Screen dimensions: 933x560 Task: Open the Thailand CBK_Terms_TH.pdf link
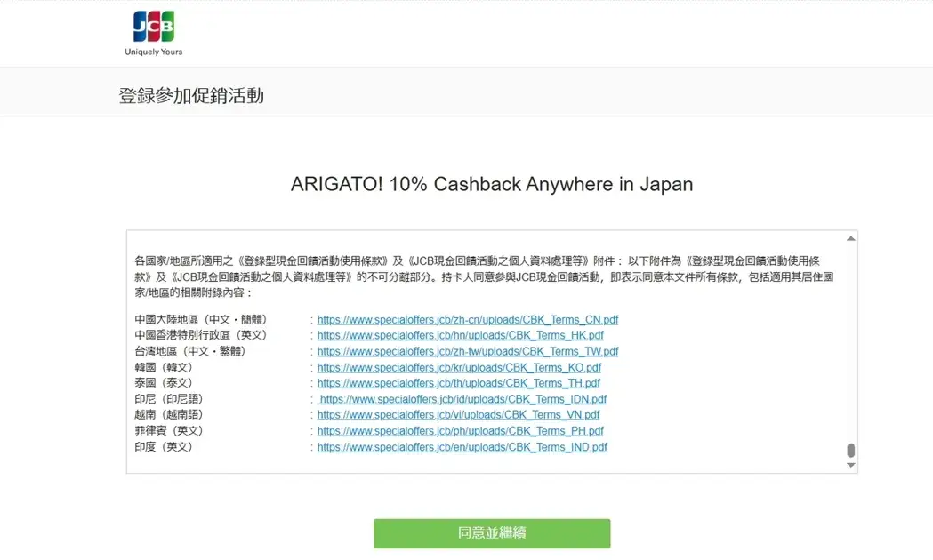(458, 384)
